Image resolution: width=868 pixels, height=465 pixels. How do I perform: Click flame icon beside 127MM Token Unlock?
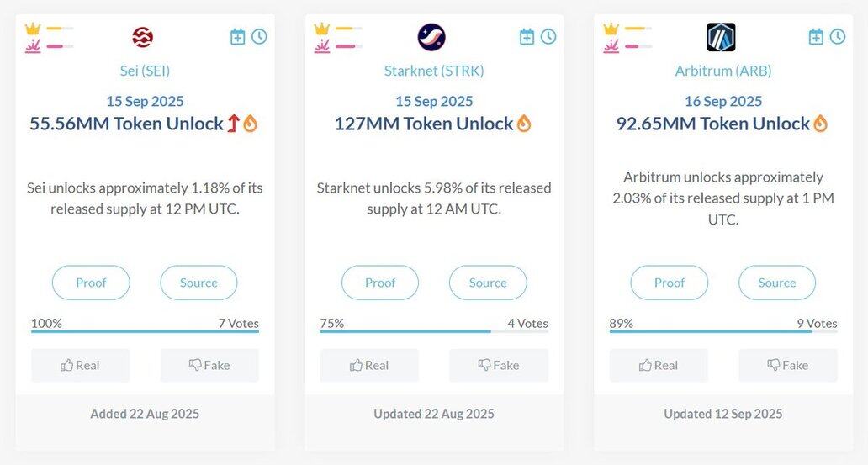pyautogui.click(x=524, y=124)
